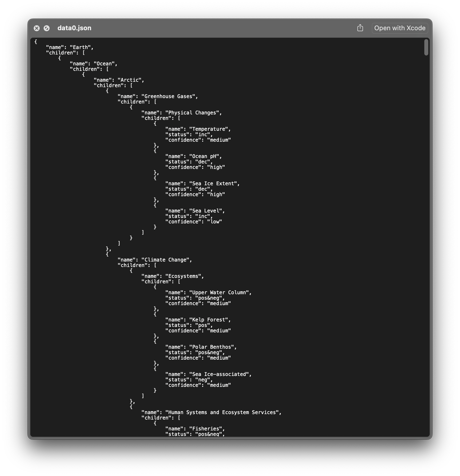Click the "Climate Change" name line
The image size is (460, 476).
click(x=155, y=260)
